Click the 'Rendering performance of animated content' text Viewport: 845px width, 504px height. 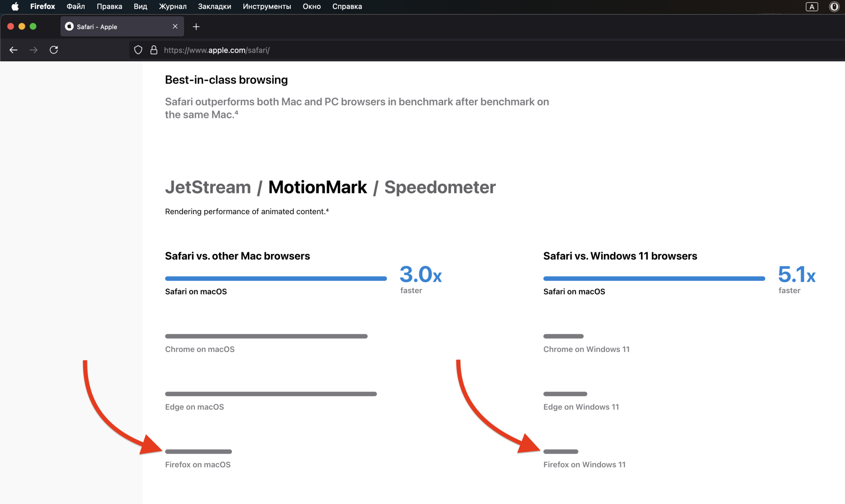[247, 211]
